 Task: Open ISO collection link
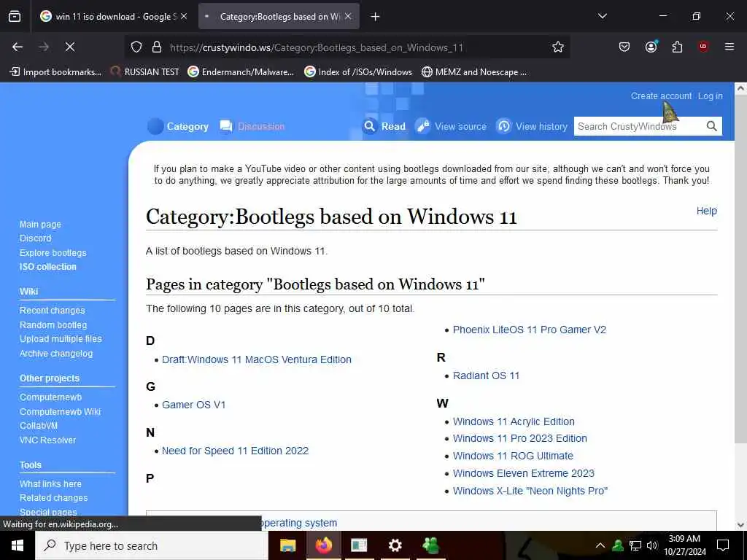click(x=47, y=267)
